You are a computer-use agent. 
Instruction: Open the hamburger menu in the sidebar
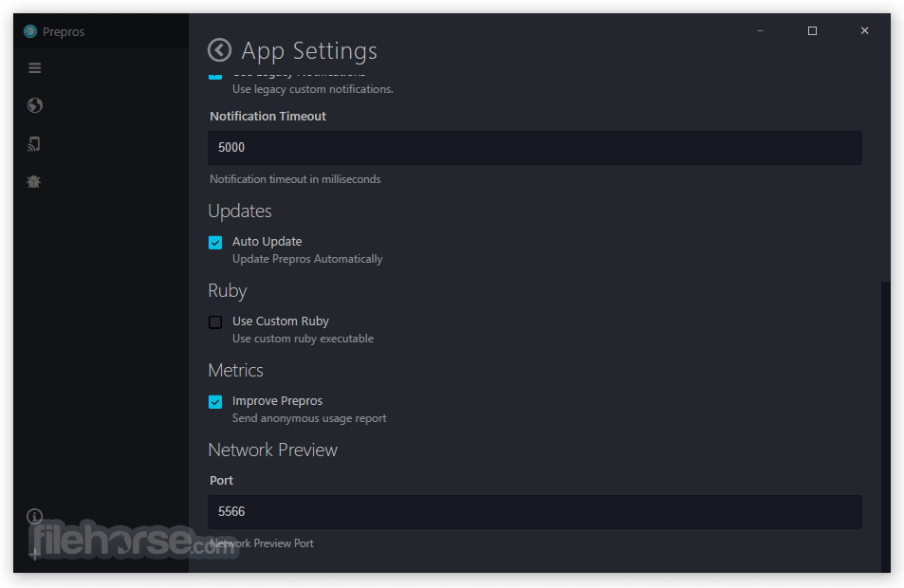pos(34,68)
